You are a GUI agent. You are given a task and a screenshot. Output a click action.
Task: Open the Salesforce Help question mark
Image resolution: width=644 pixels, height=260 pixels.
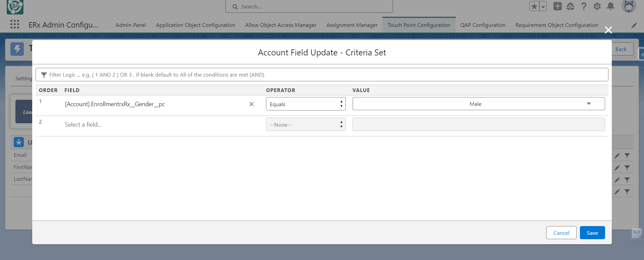coord(584,6)
